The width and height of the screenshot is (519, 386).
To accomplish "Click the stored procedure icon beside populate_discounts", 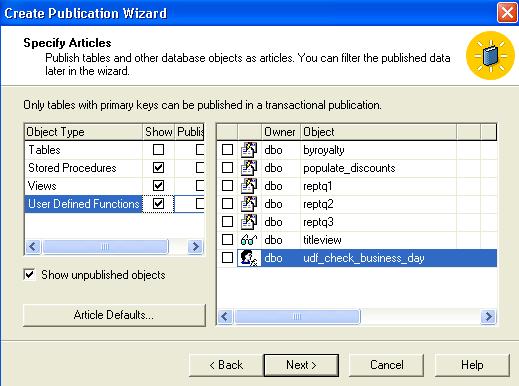I will [249, 168].
